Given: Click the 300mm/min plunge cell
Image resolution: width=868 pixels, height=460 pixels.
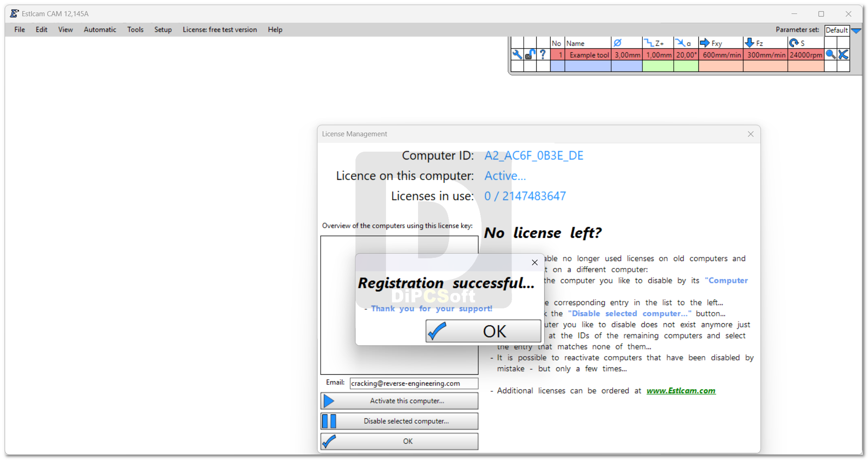Looking at the screenshot, I should click(765, 55).
